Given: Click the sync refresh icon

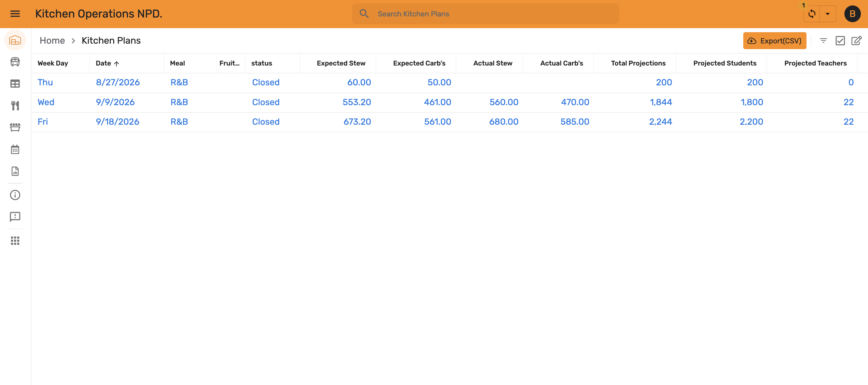Looking at the screenshot, I should click(x=812, y=14).
